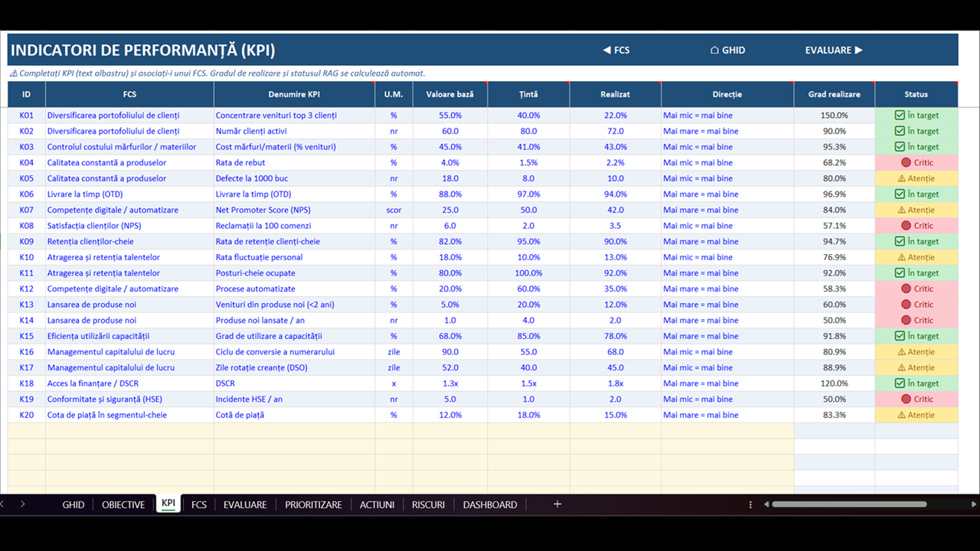Viewport: 980px width, 551px height.
Task: Click the Realizat value 94.0% for K06
Action: coord(616,194)
